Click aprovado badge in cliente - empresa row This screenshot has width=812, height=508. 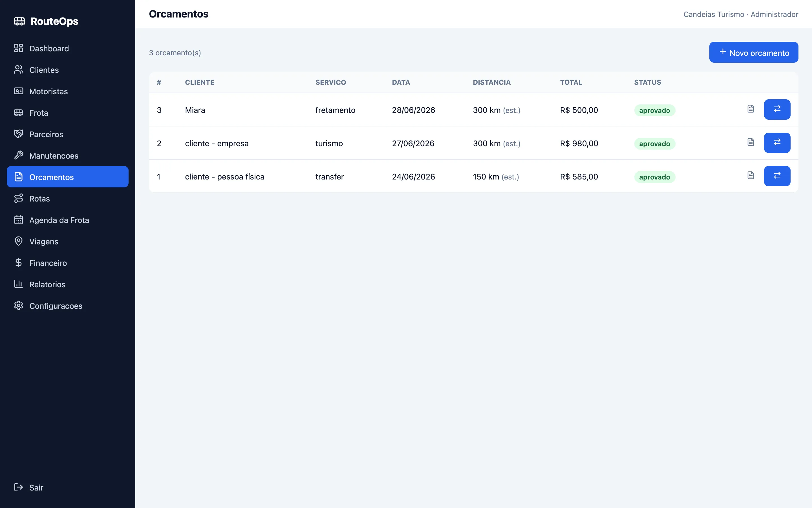654,143
